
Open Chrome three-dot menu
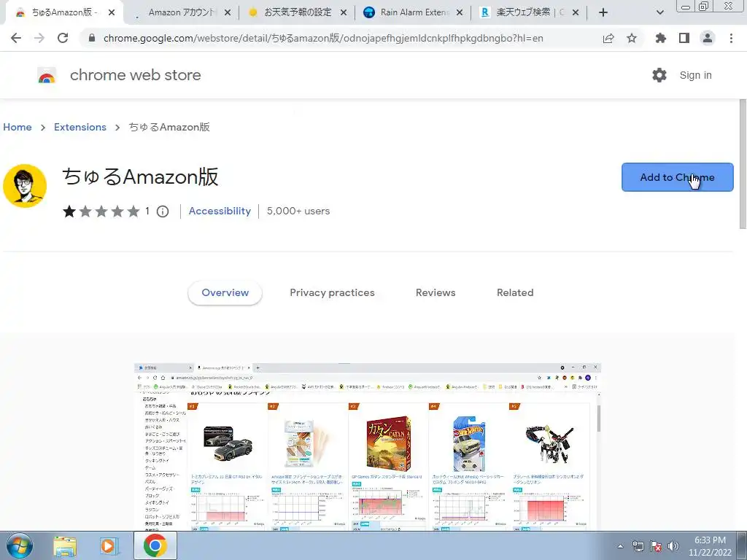click(731, 38)
